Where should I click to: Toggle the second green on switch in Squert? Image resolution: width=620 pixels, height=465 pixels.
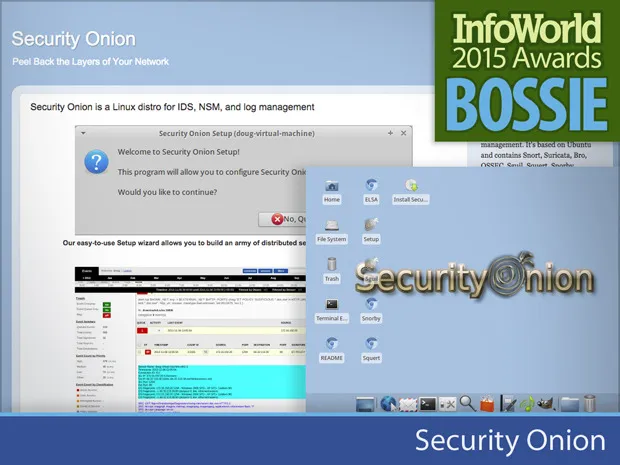tap(107, 310)
